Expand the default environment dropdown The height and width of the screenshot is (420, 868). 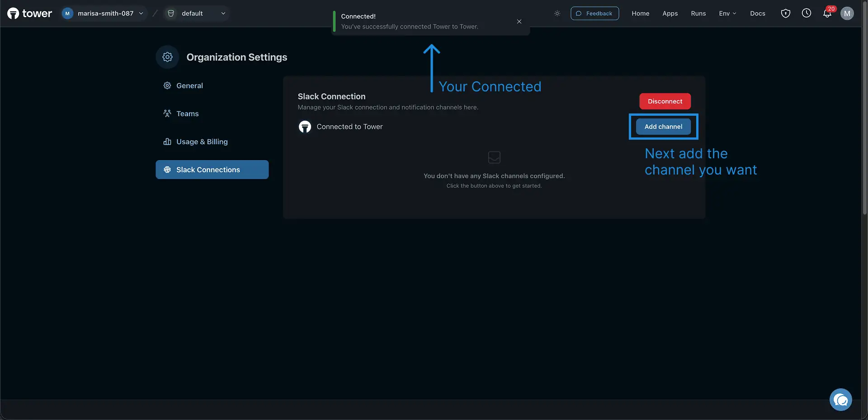pos(196,14)
